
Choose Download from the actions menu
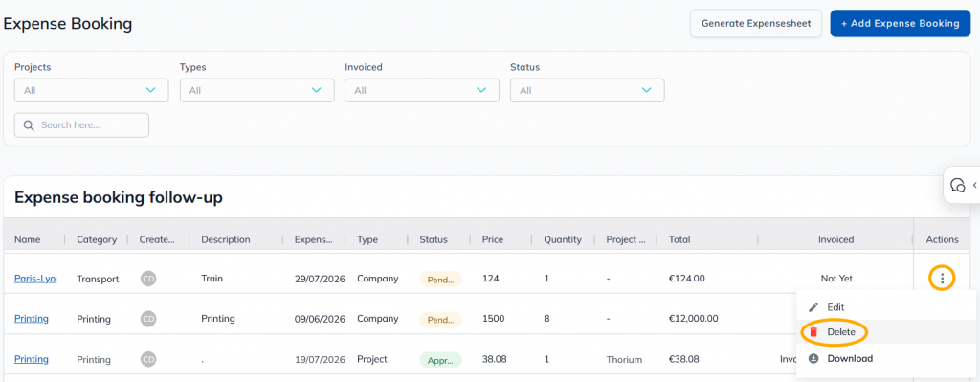tap(850, 359)
